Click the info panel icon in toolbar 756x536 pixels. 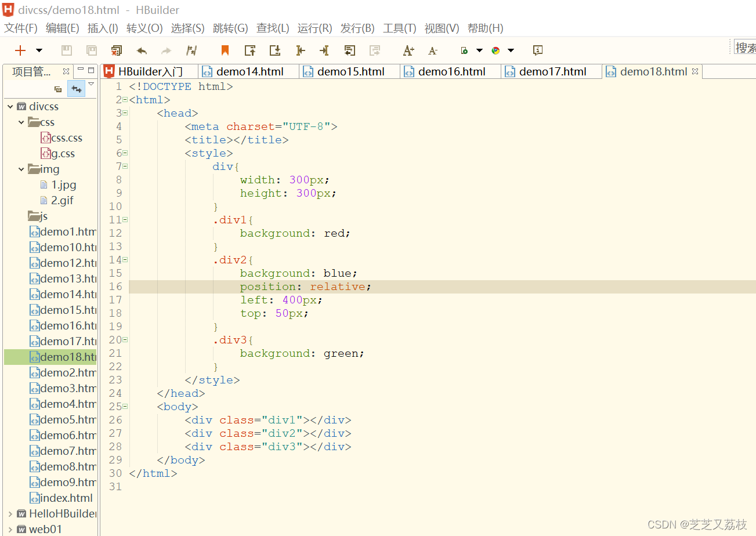[x=538, y=50]
